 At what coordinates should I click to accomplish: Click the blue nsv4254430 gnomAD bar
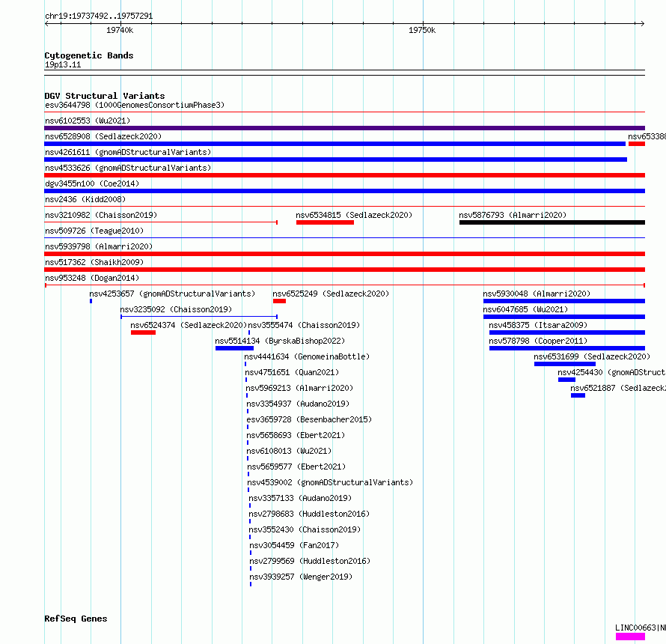(566, 380)
